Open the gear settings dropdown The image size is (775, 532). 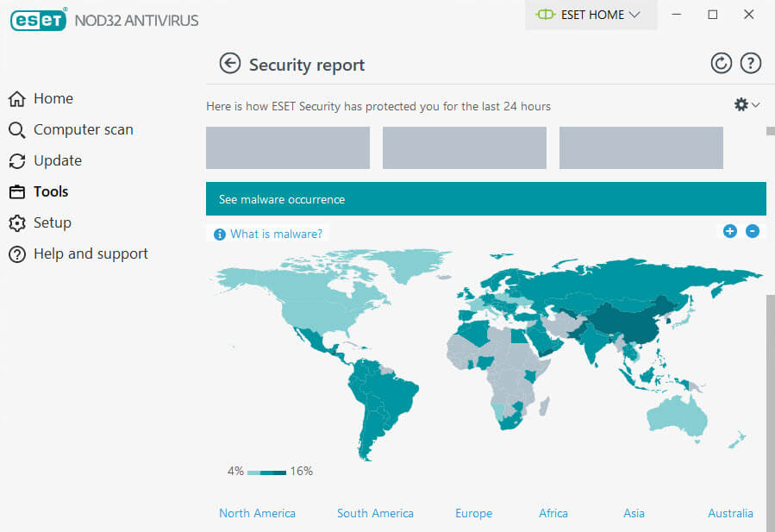[746, 104]
